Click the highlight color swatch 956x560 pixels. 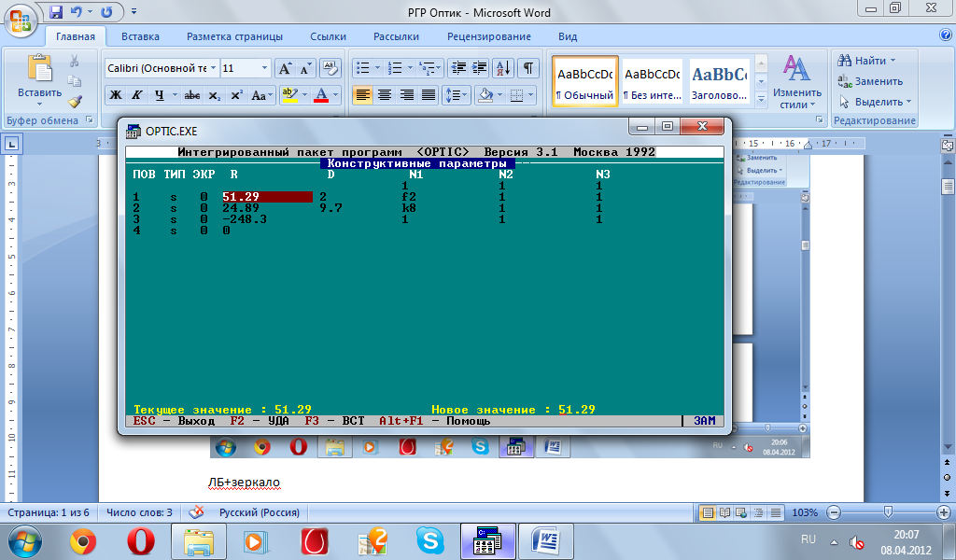(x=289, y=95)
